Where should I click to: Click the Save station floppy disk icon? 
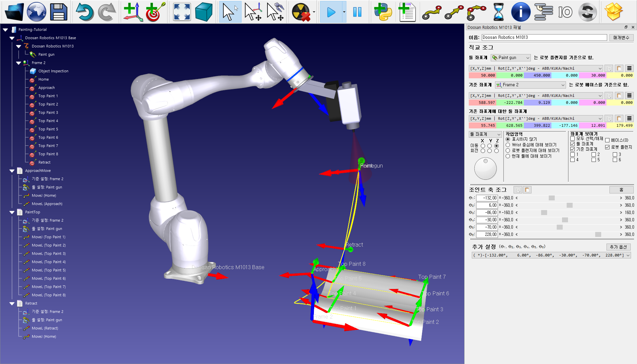[59, 12]
